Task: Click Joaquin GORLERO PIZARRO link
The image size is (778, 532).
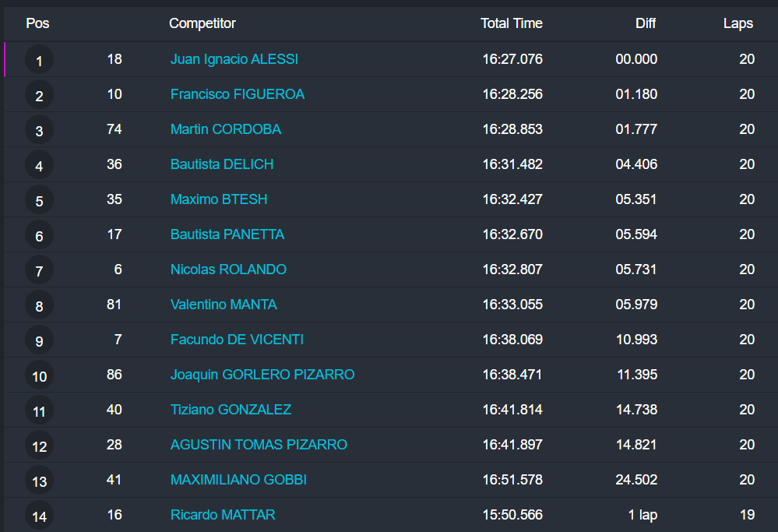Action: coord(262,375)
